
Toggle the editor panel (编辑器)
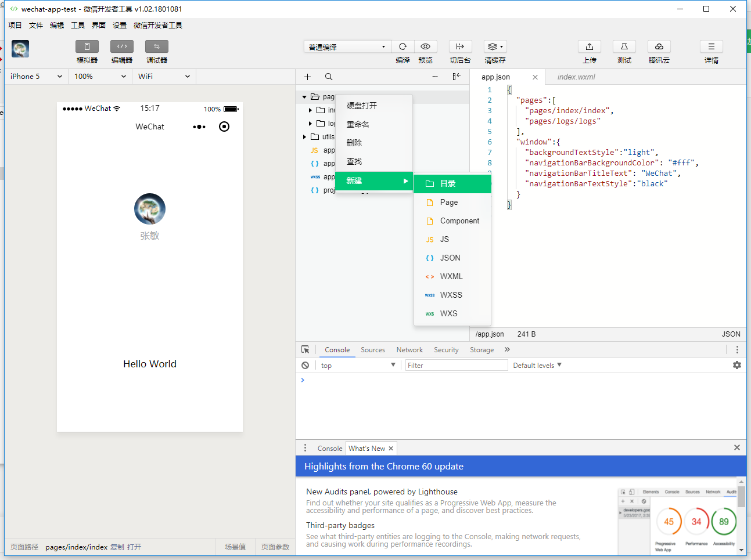[x=122, y=46]
